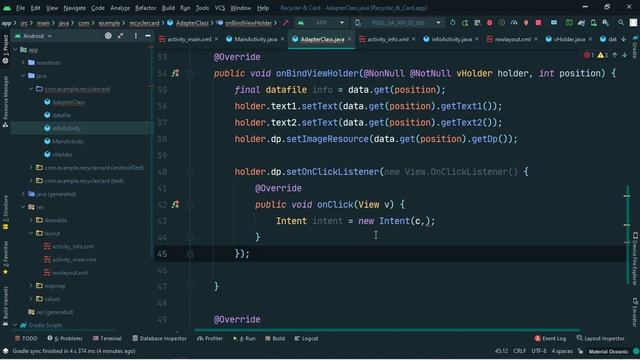Open the Android project view dropdown
This screenshot has width=640, height=360.
33,36
